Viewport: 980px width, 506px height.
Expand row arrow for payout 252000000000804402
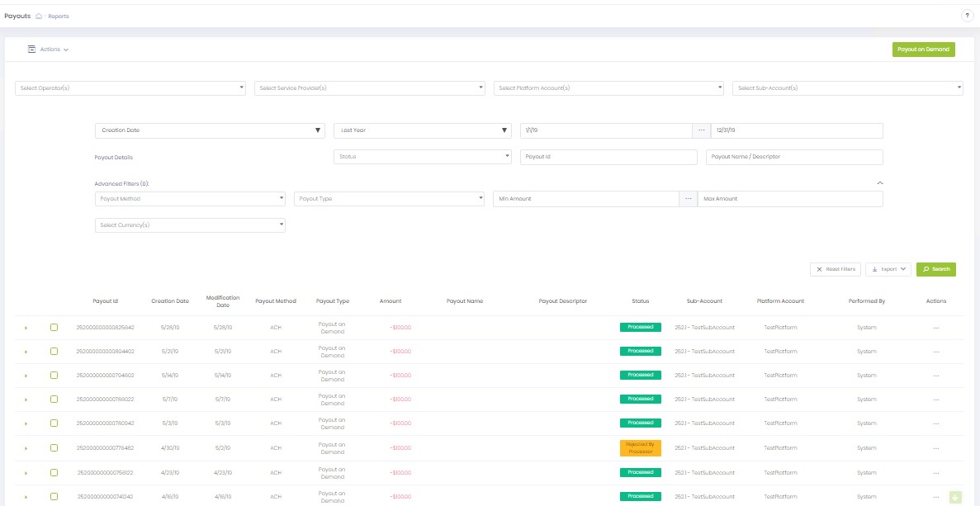pos(26,352)
